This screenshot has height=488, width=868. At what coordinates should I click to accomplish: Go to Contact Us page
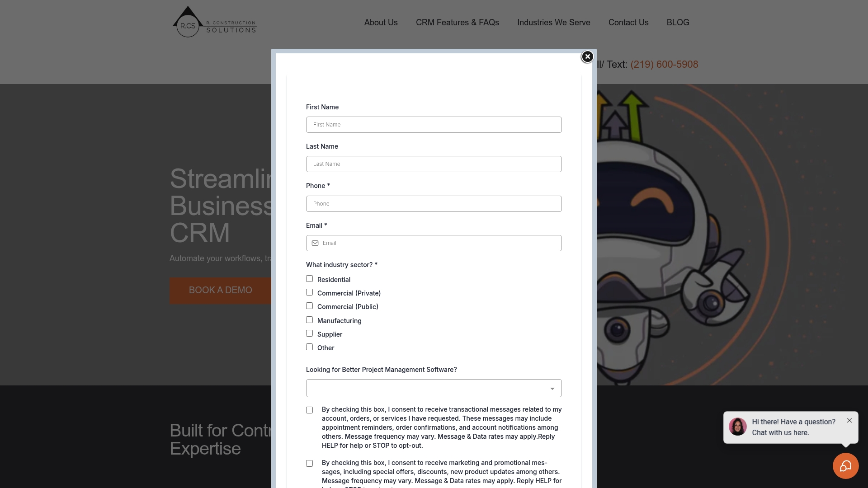pos(628,23)
